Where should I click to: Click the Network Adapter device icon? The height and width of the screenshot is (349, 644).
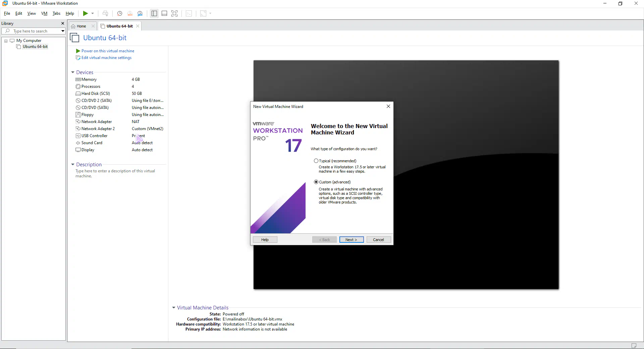tap(78, 122)
